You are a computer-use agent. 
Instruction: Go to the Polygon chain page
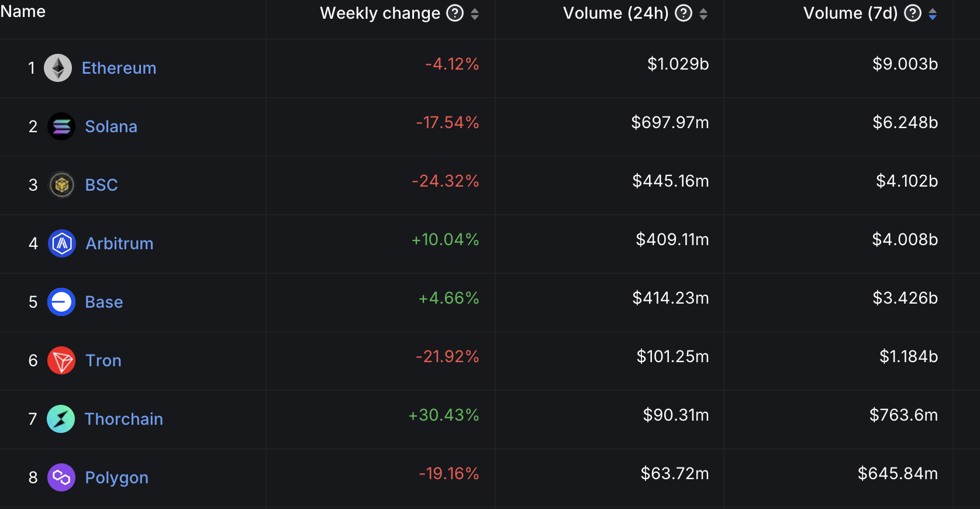pos(116,477)
